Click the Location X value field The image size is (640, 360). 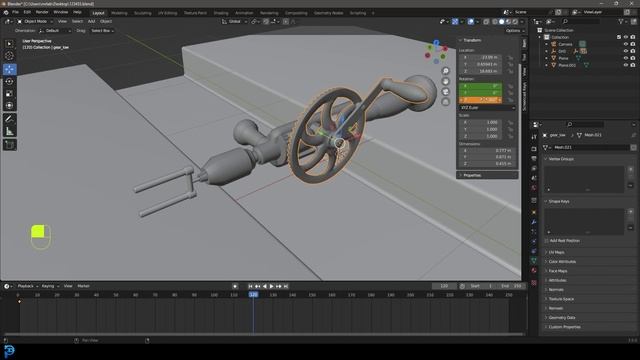pos(480,58)
